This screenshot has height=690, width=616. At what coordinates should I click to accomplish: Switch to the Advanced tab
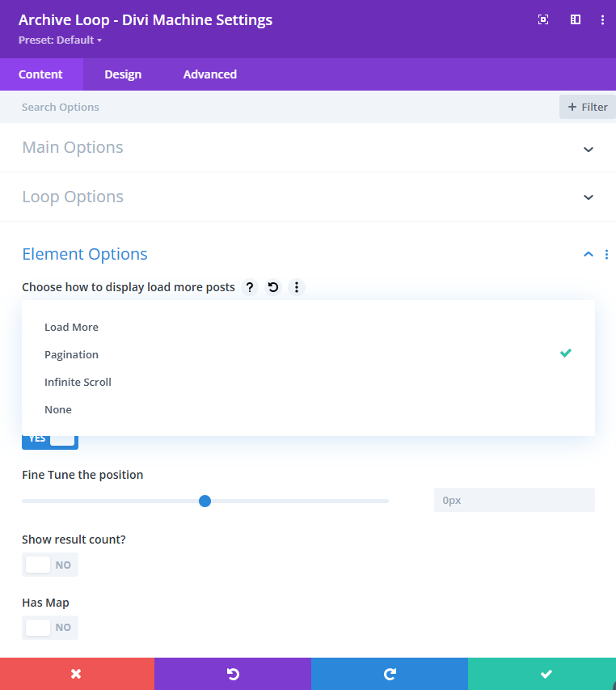click(209, 74)
